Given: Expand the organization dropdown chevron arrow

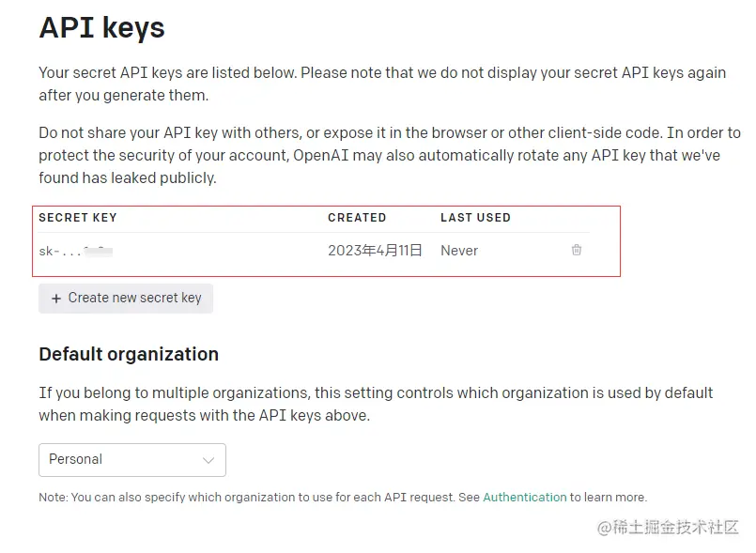Looking at the screenshot, I should 208,460.
